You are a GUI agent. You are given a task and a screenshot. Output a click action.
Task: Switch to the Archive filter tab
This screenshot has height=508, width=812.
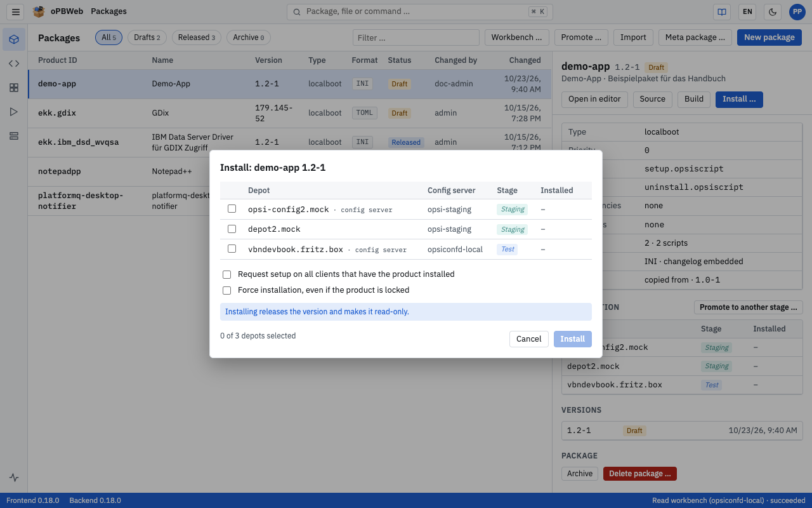tap(249, 37)
